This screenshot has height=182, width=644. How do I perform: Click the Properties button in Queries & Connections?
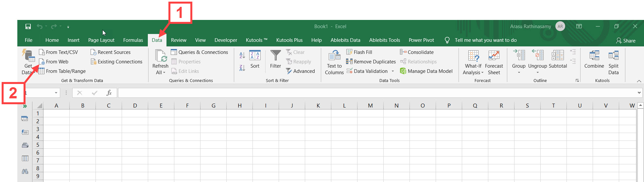[x=186, y=62]
